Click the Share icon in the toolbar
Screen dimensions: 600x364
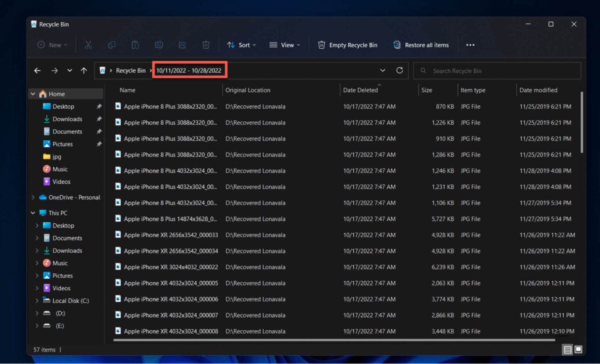pyautogui.click(x=182, y=45)
